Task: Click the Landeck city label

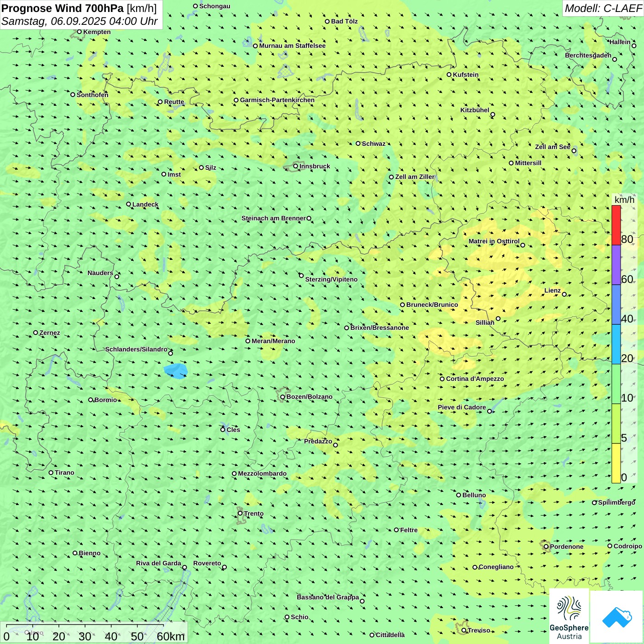Action: tap(145, 204)
